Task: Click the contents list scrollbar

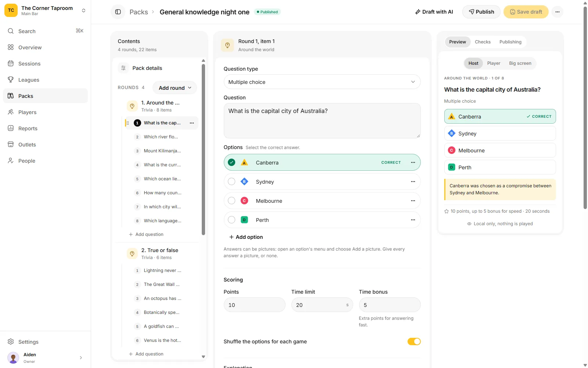Action: pos(203,149)
